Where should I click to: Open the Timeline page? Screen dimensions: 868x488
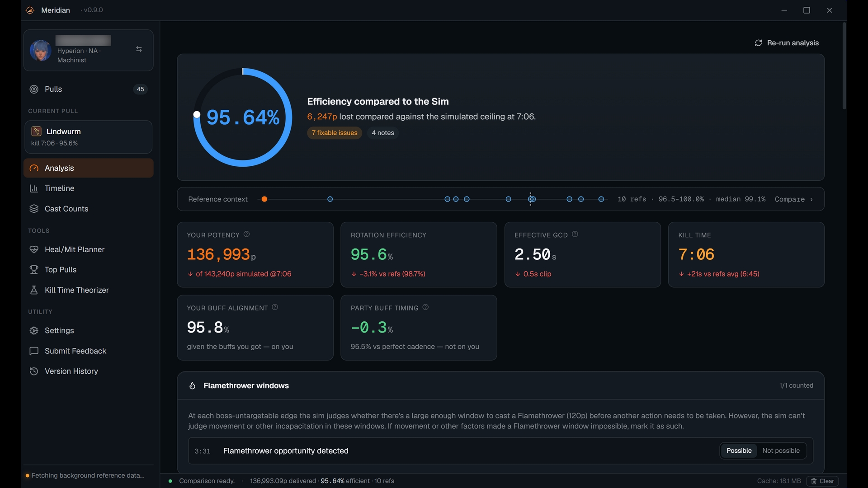(88, 188)
